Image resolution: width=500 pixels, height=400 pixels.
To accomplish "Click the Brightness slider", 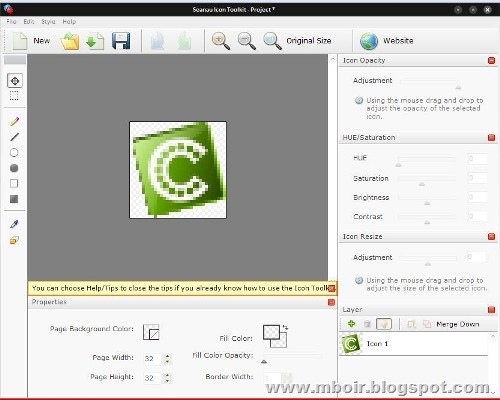I will click(x=427, y=199).
